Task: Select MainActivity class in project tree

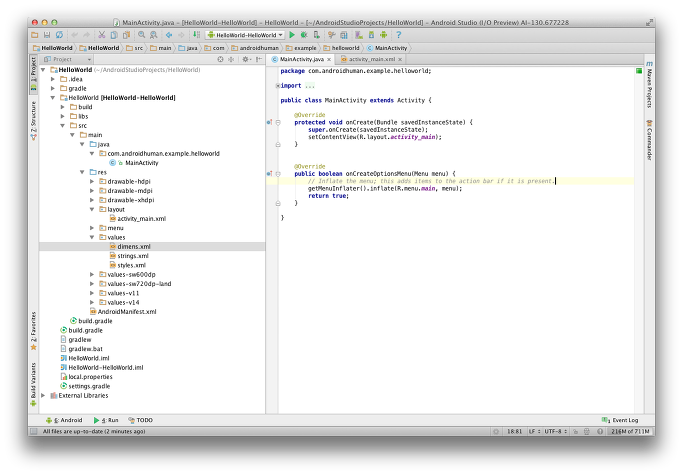Action: point(134,163)
